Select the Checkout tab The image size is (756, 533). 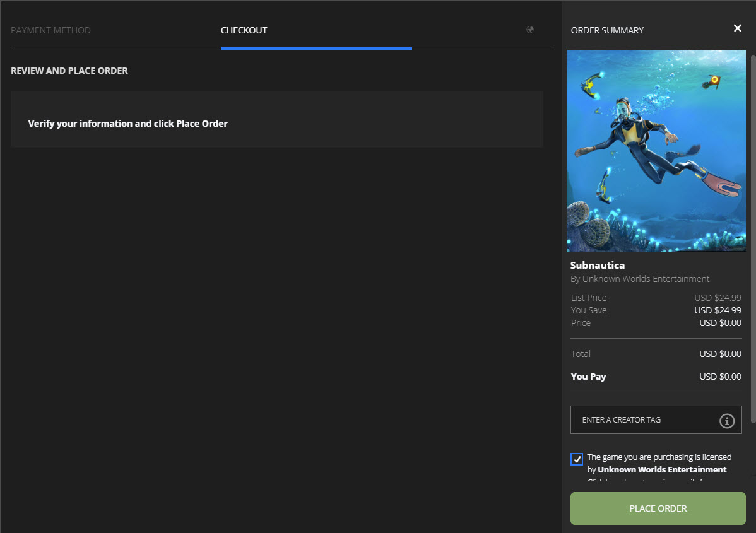coord(244,30)
